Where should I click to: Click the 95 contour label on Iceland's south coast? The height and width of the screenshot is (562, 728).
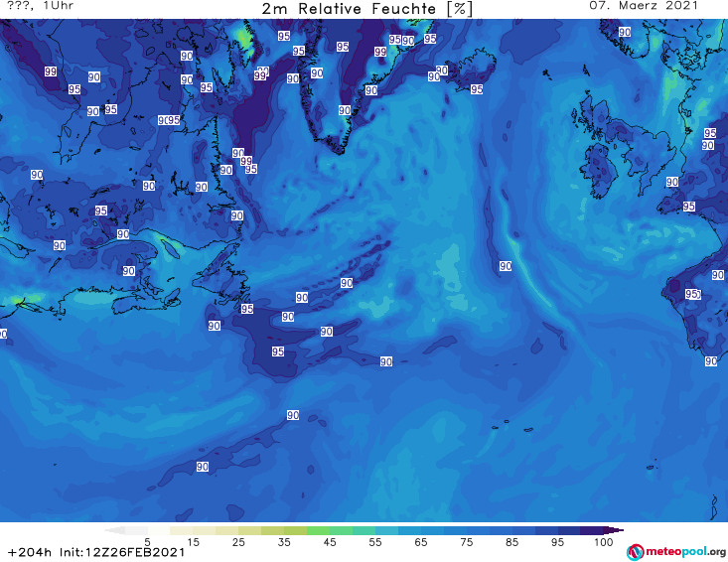pos(477,89)
